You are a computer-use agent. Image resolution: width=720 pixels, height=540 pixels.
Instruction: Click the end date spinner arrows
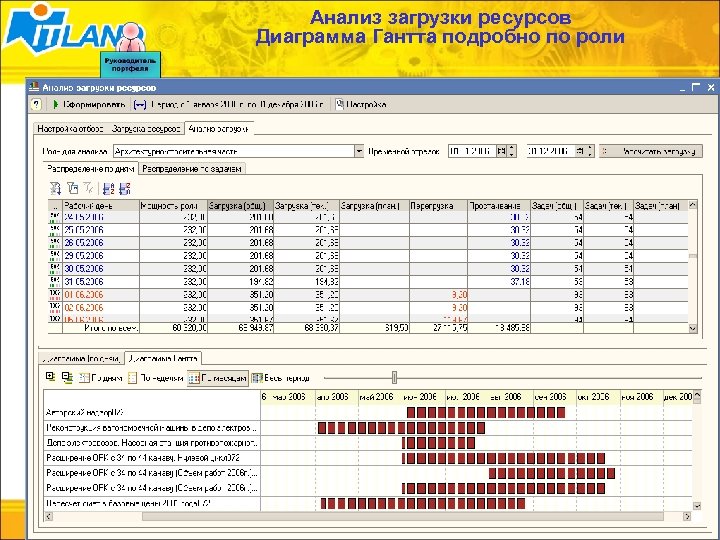coord(591,151)
